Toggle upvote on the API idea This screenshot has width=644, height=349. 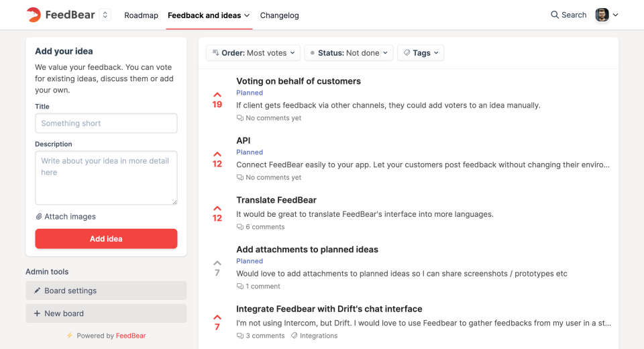tap(217, 154)
